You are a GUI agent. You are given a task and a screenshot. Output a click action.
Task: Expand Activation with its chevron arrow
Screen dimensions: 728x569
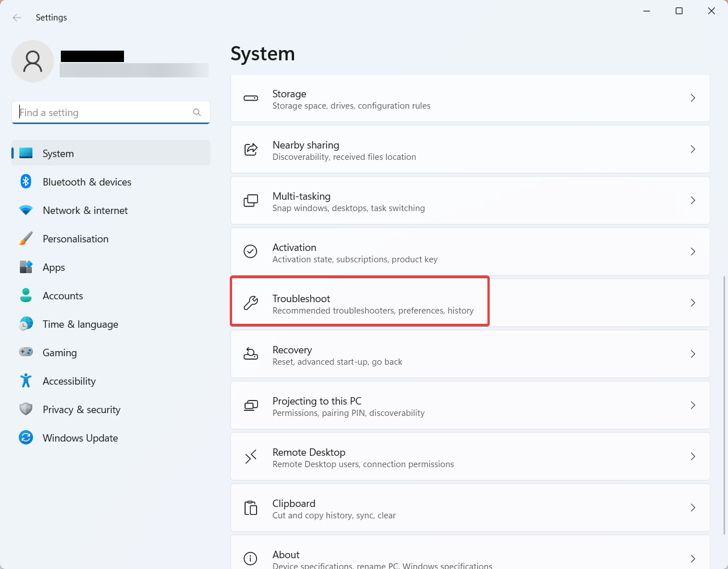click(x=693, y=251)
